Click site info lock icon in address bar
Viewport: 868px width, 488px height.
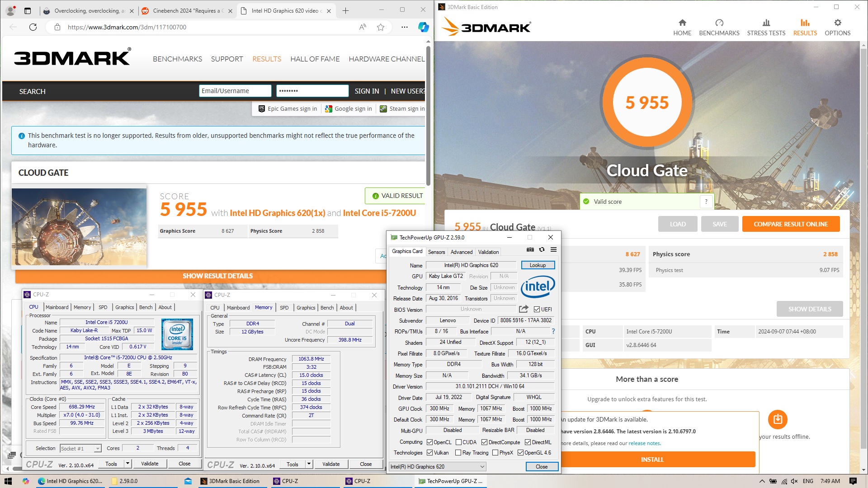tap(57, 27)
